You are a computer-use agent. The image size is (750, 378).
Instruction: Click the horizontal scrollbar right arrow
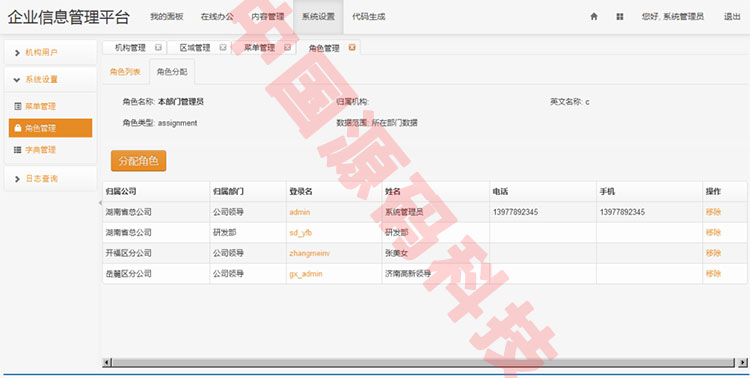(742, 363)
